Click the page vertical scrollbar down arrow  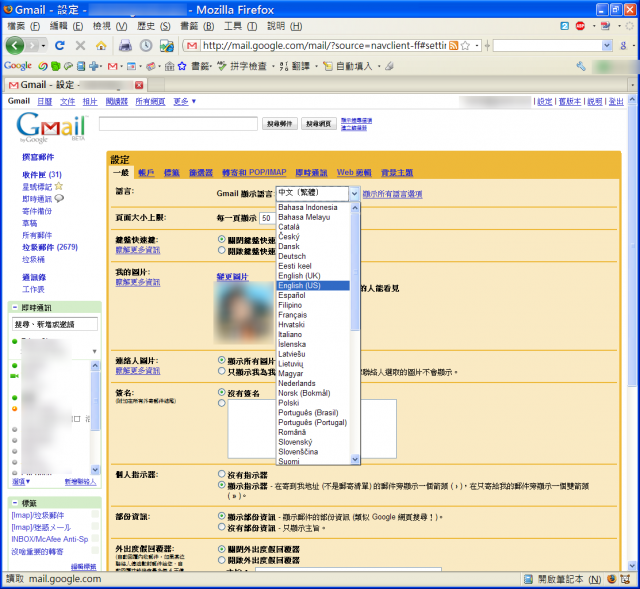pos(632,566)
